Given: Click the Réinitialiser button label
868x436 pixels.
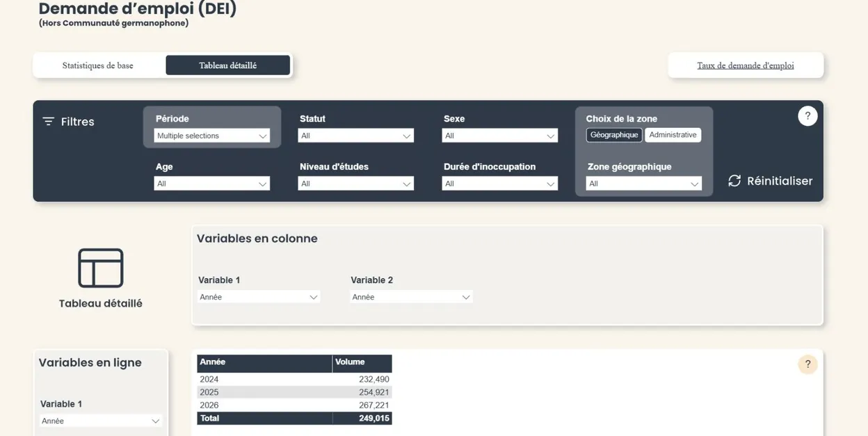Looking at the screenshot, I should [780, 181].
